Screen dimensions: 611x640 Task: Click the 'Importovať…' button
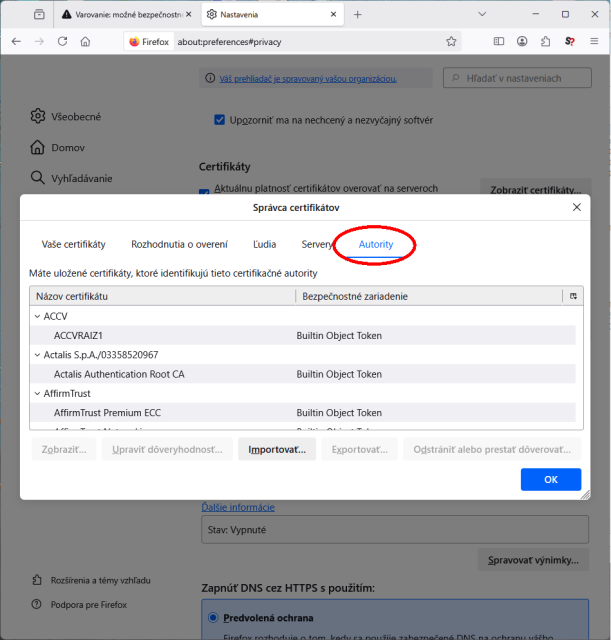point(277,449)
